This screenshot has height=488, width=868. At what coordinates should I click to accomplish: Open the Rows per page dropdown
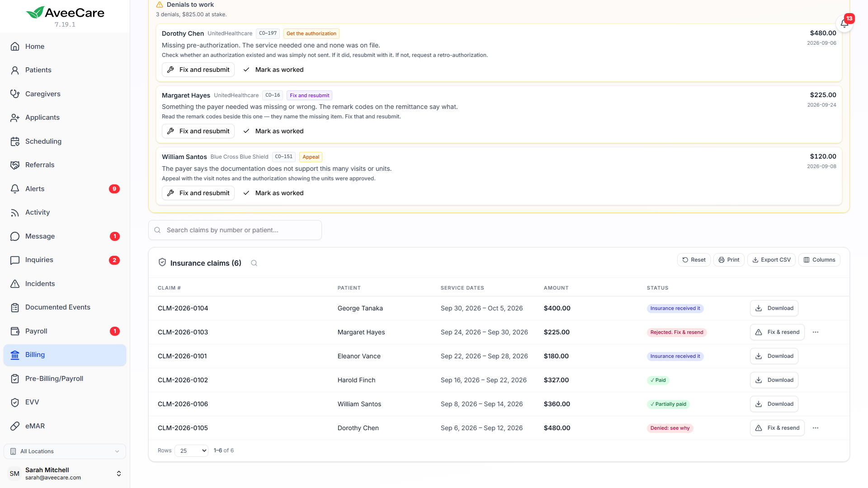pos(191,450)
